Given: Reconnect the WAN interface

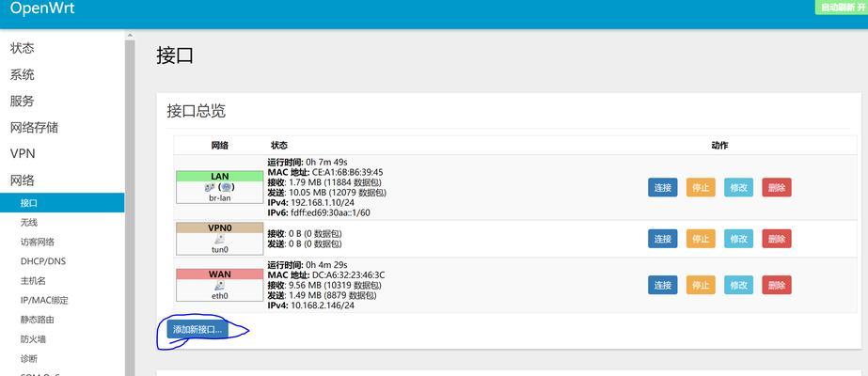Looking at the screenshot, I should [663, 286].
